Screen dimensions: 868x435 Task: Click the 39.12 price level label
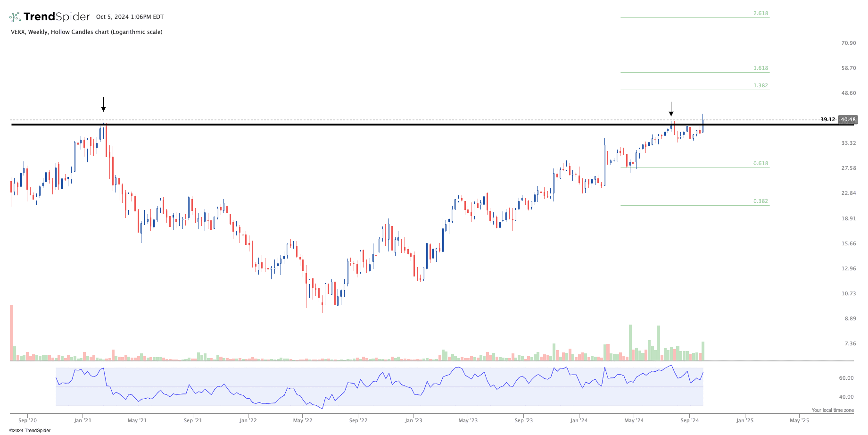(x=827, y=120)
